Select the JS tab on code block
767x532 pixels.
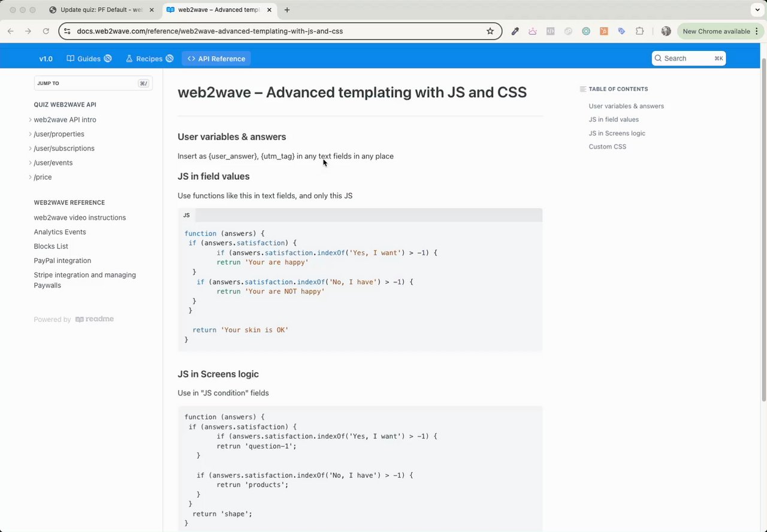[x=186, y=215]
